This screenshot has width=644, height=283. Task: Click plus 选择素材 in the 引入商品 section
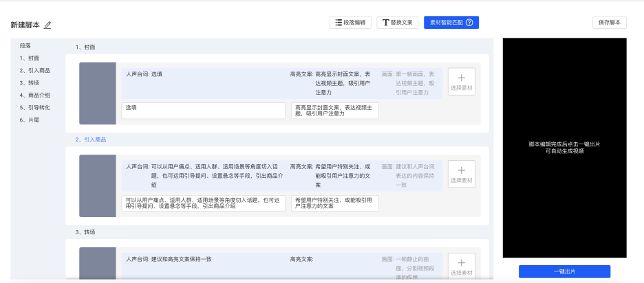point(461,174)
